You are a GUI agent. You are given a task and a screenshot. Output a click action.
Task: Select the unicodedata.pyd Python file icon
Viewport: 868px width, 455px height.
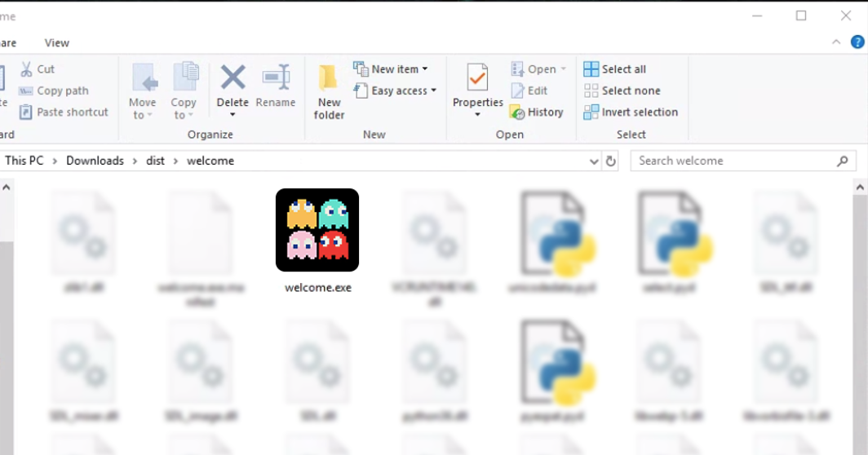click(557, 233)
